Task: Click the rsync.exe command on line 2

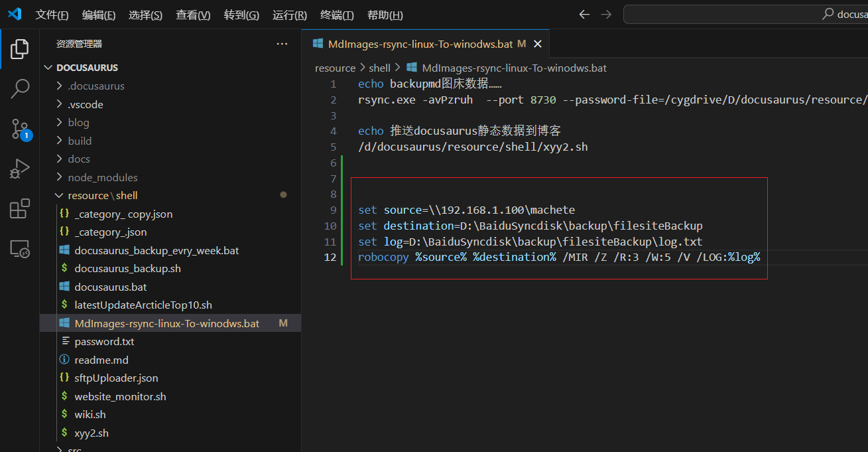Action: click(x=387, y=100)
